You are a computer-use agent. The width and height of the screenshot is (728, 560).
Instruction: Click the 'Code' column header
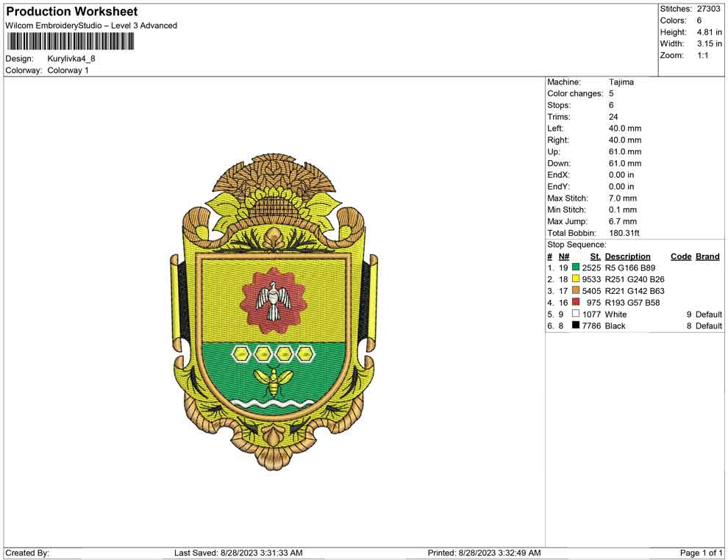681,256
